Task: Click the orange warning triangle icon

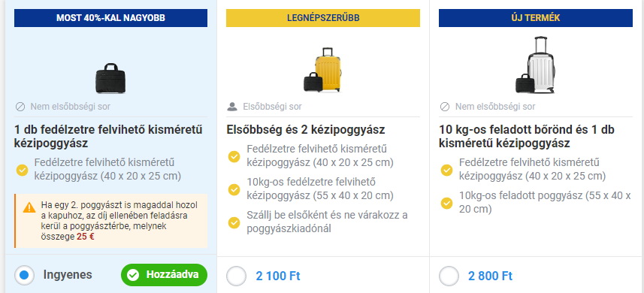Action: 29,207
